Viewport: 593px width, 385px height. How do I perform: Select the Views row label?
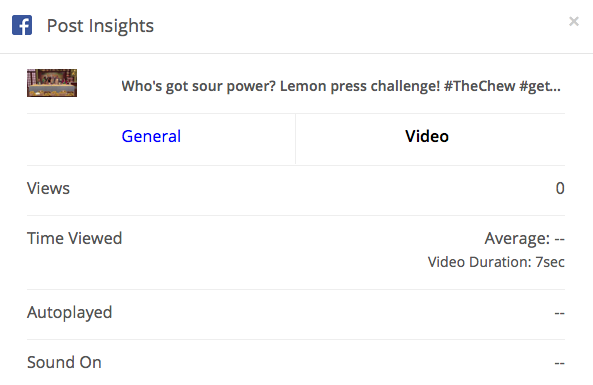click(x=48, y=188)
